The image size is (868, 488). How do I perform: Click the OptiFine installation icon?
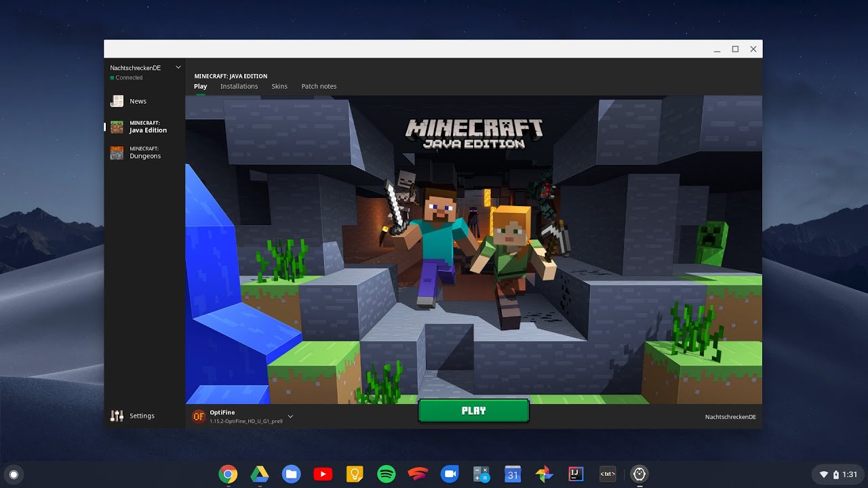(199, 416)
